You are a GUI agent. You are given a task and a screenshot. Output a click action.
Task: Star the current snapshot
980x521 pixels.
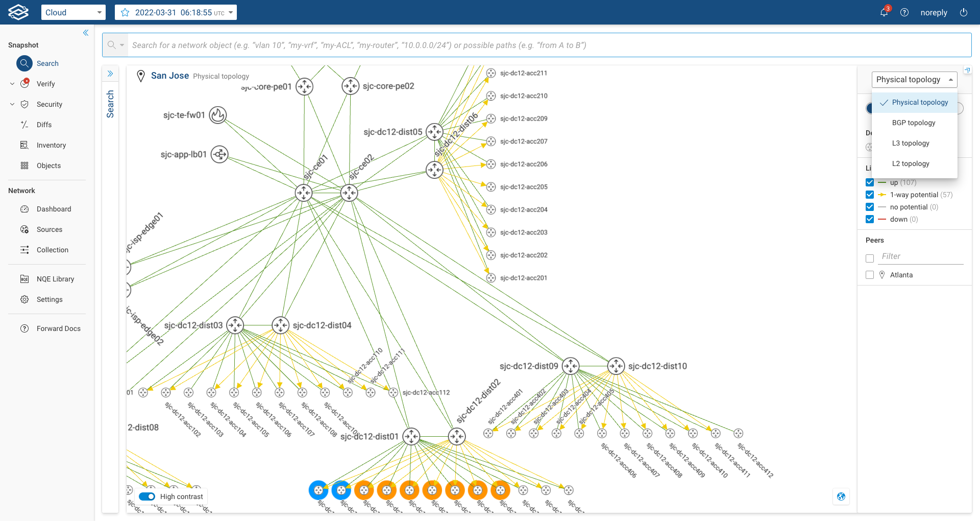(x=125, y=12)
